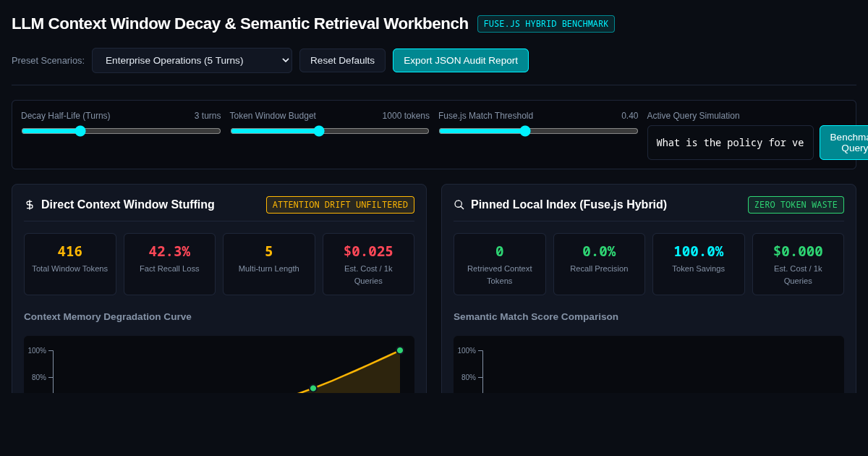Click the lower green point on the degradation curve
868x456 pixels.
[313, 388]
